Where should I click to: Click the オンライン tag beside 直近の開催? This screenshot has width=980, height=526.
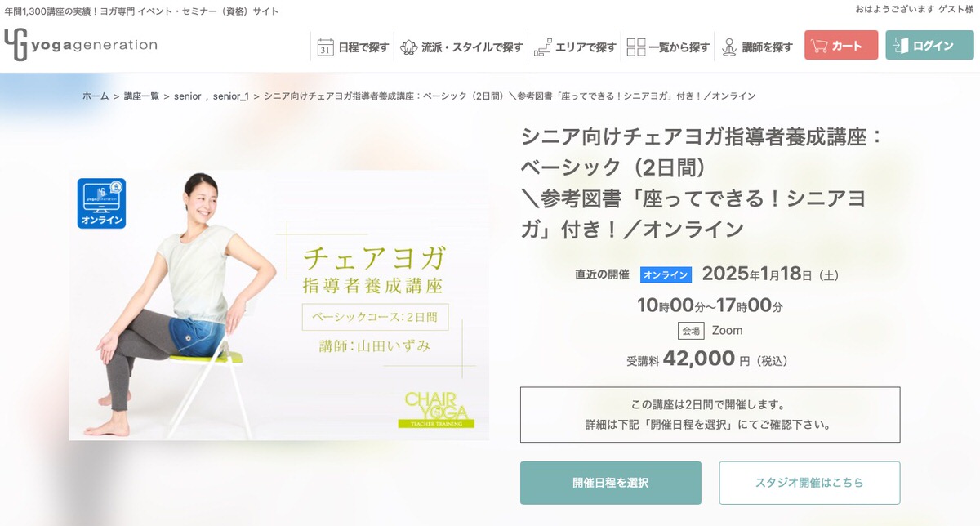tap(666, 275)
